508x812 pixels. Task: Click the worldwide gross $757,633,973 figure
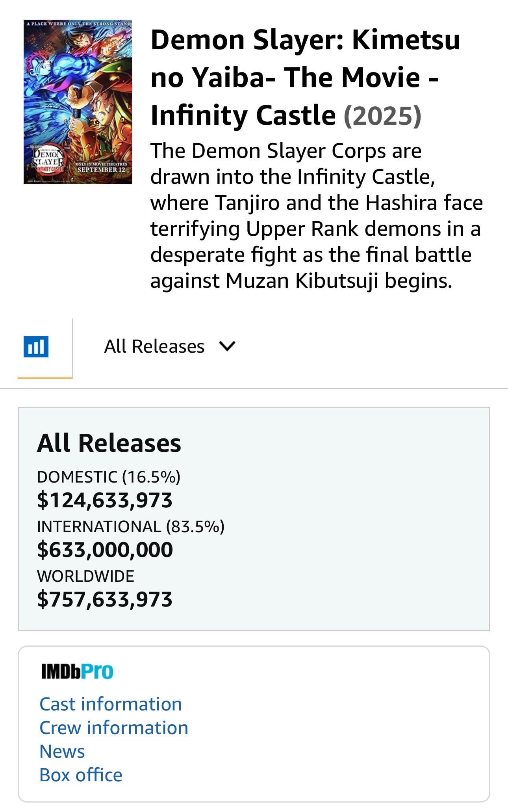(105, 599)
